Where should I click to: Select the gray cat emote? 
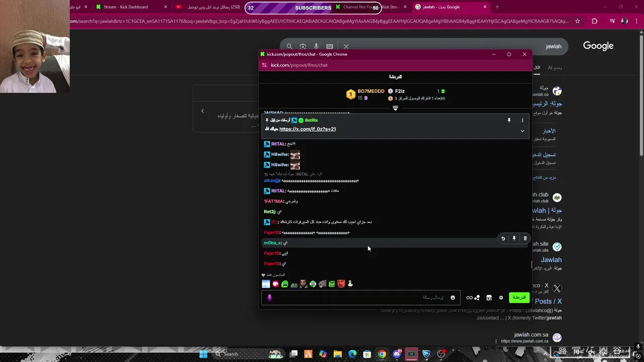coord(322,284)
